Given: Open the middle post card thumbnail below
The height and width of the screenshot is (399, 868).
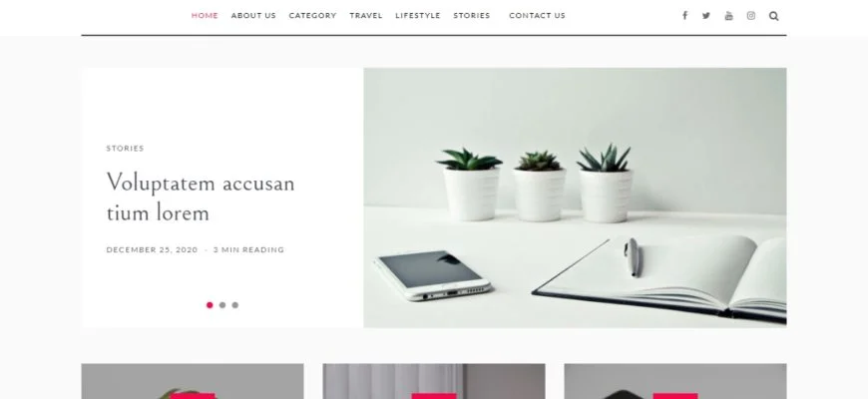Looking at the screenshot, I should click(434, 381).
